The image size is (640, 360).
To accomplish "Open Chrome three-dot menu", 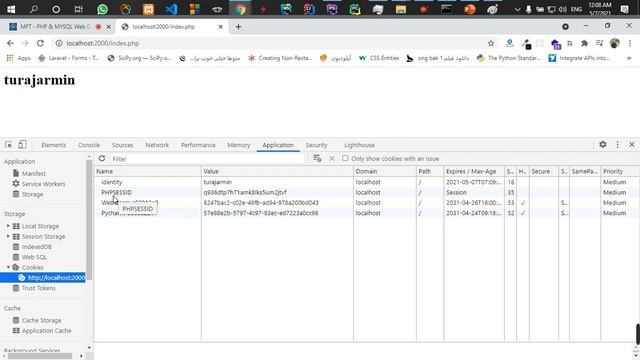I will (x=630, y=43).
